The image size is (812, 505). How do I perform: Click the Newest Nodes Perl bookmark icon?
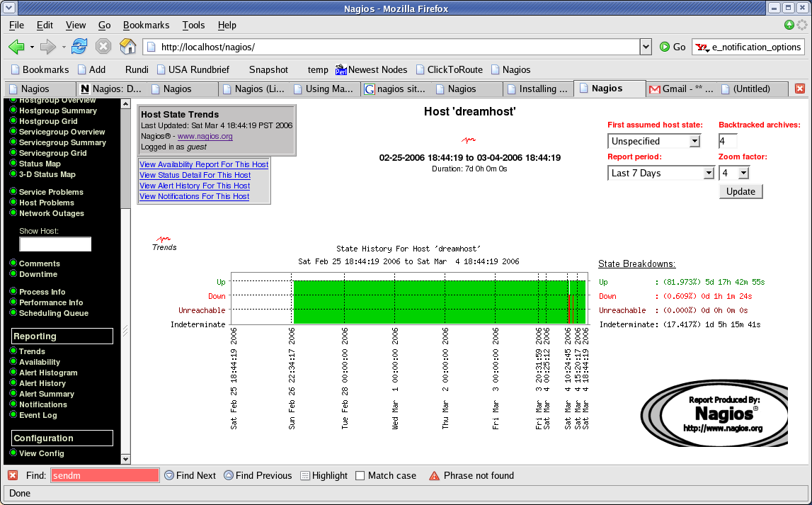pyautogui.click(x=341, y=69)
